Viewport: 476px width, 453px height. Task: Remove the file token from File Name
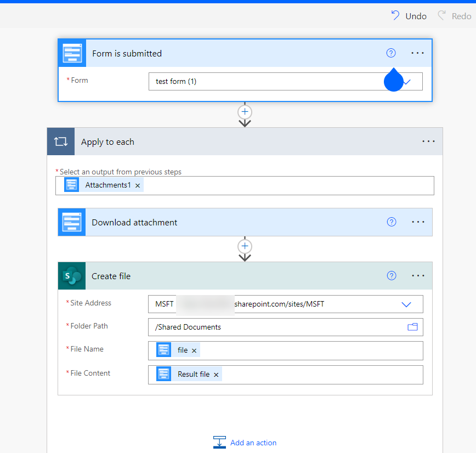point(194,350)
